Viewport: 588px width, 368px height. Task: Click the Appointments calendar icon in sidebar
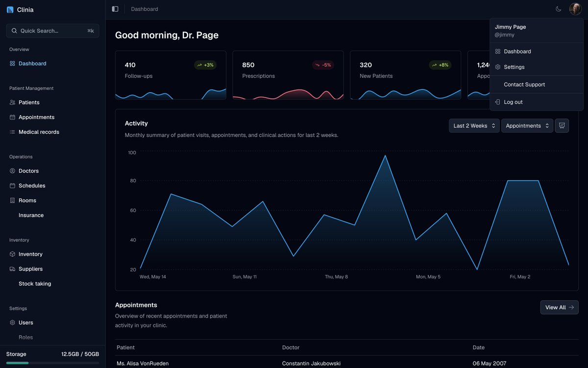coord(13,117)
